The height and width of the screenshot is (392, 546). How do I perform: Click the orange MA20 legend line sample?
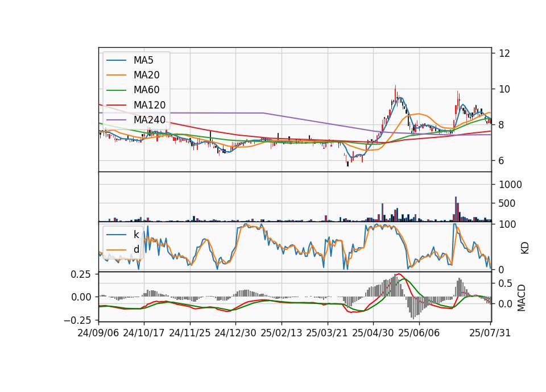point(116,75)
